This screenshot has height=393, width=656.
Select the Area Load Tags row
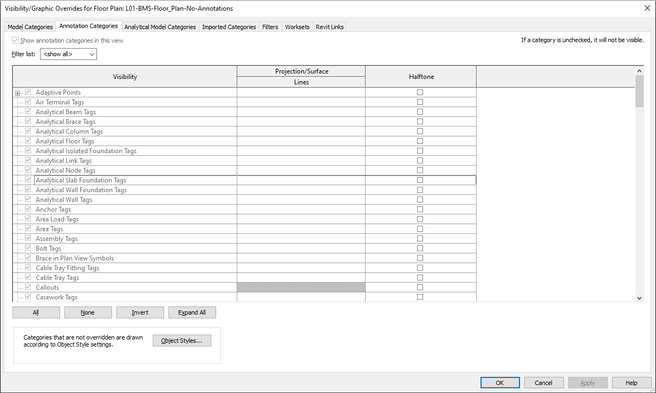click(x=244, y=219)
